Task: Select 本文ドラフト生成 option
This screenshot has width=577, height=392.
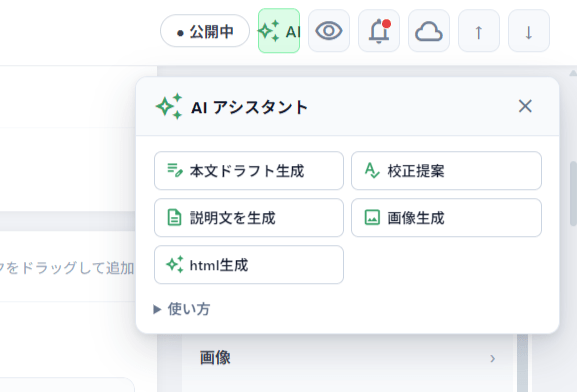Action: [x=249, y=171]
